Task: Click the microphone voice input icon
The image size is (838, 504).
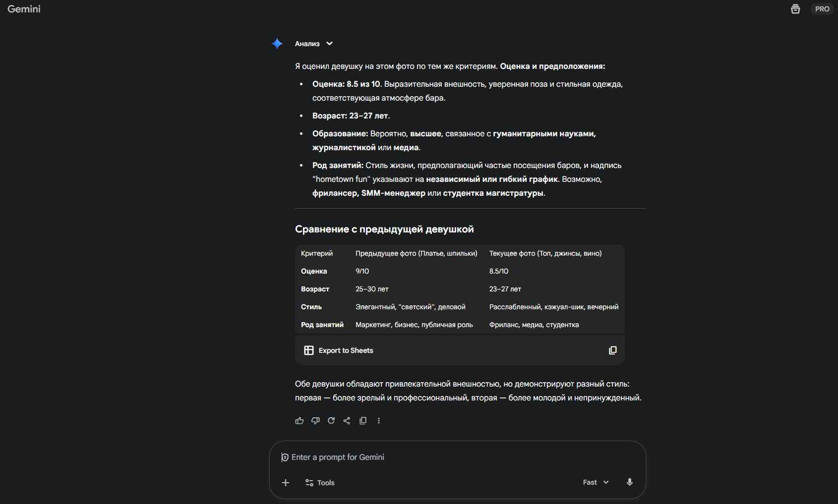Action: pyautogui.click(x=630, y=482)
